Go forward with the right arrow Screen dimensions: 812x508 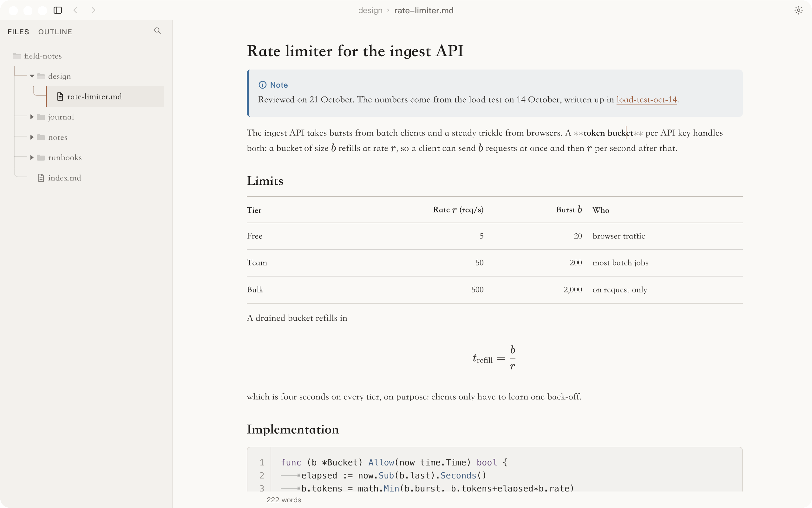point(93,10)
